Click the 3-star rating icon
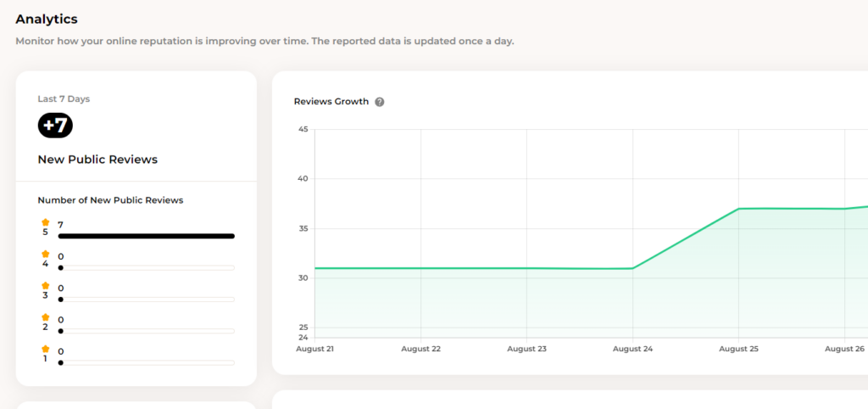 46,286
